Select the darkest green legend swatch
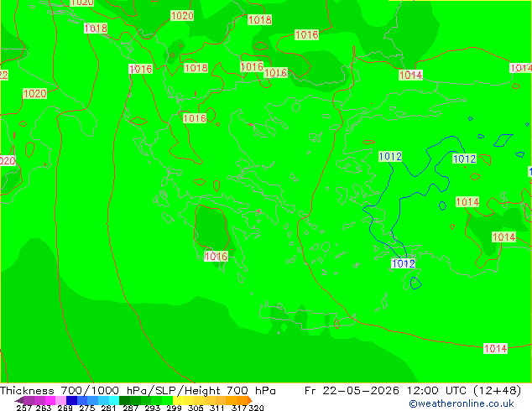Screen dimensions: 532x411 pos(124,400)
